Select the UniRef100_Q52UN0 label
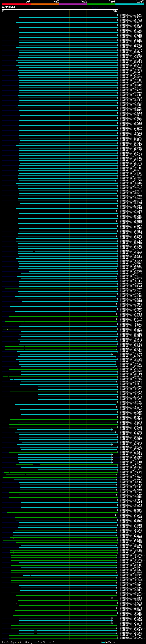The width and height of the screenshot is (146, 644). pos(131,40)
